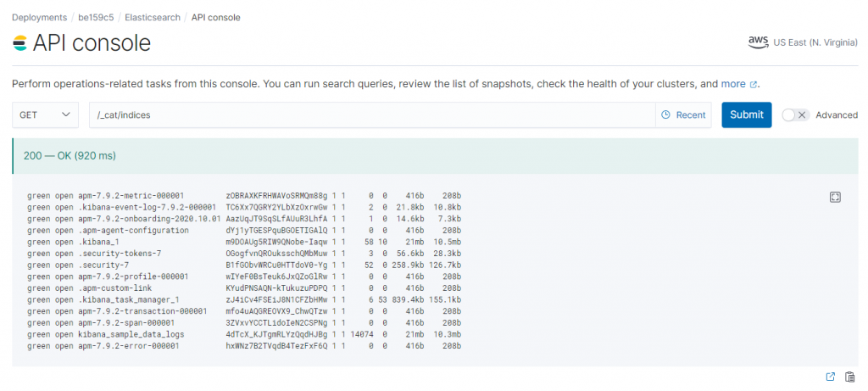Go to be159c5 deployment breadcrumb
868x391 pixels.
point(96,17)
